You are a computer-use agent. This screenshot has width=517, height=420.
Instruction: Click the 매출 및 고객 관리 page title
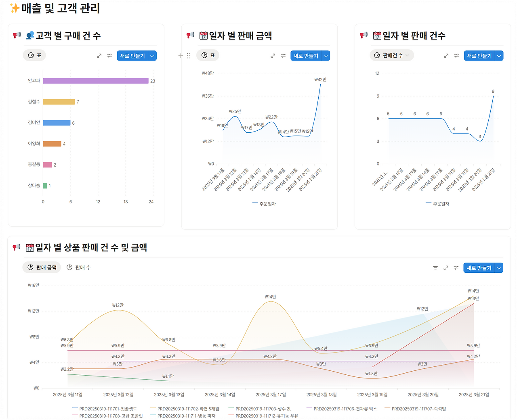pyautogui.click(x=61, y=8)
